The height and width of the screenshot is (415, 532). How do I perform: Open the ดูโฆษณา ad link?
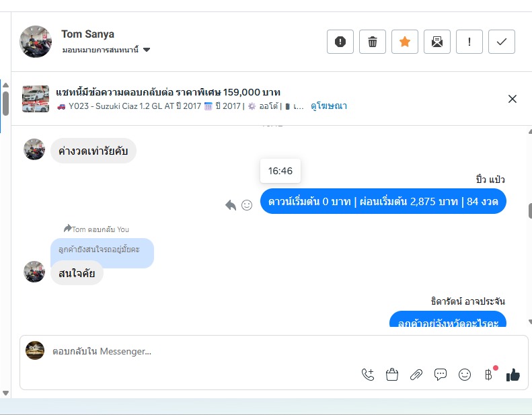coord(329,106)
